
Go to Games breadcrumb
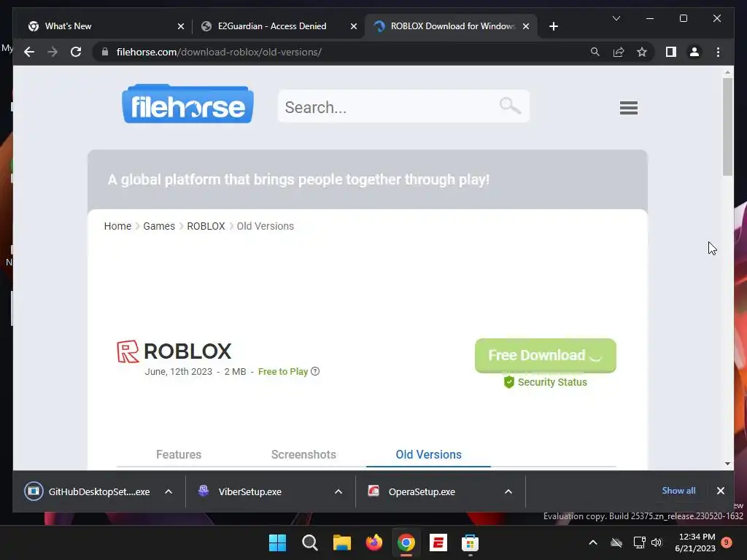pyautogui.click(x=159, y=226)
